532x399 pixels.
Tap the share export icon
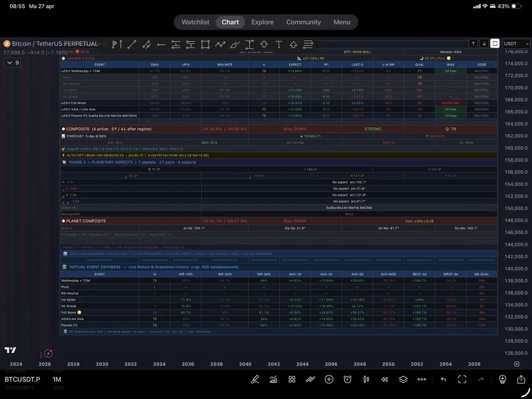pyautogui.click(x=521, y=379)
